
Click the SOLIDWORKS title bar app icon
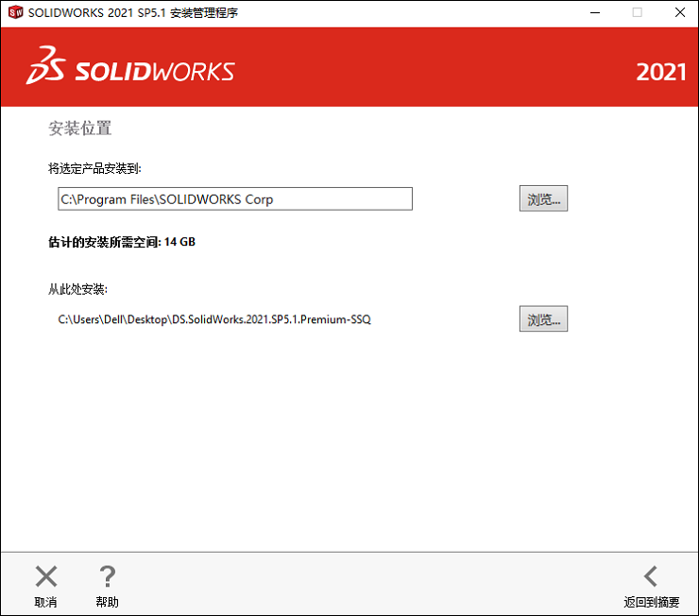pos(16,12)
